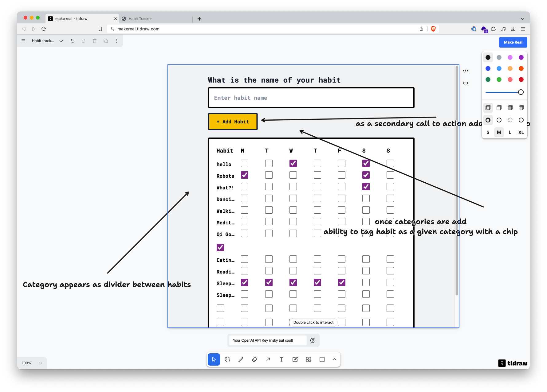
Task: Click the Enter habit name field
Action: tap(311, 98)
